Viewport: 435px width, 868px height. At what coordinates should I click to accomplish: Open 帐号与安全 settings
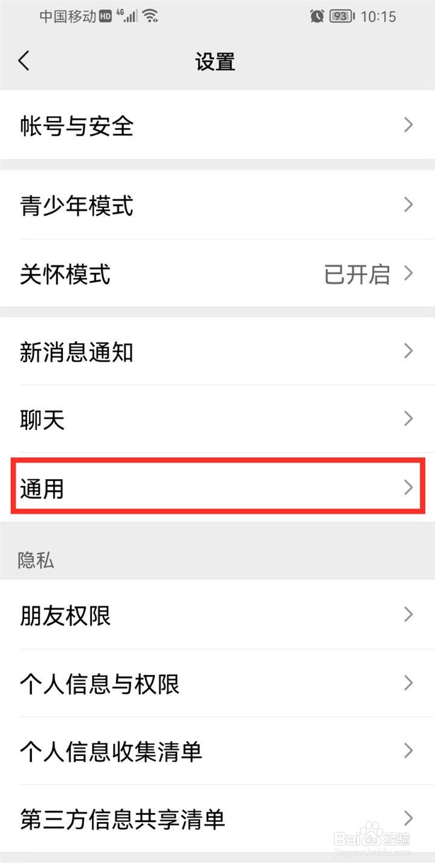(x=217, y=125)
